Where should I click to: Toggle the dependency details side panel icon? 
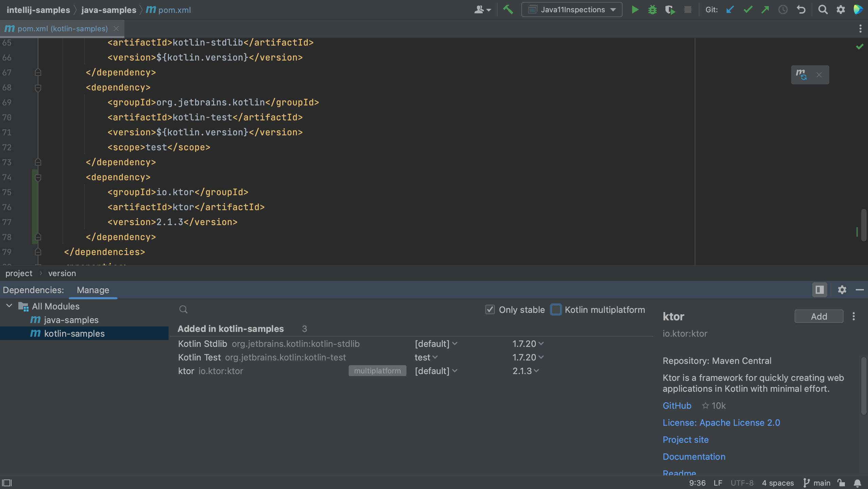pos(819,290)
